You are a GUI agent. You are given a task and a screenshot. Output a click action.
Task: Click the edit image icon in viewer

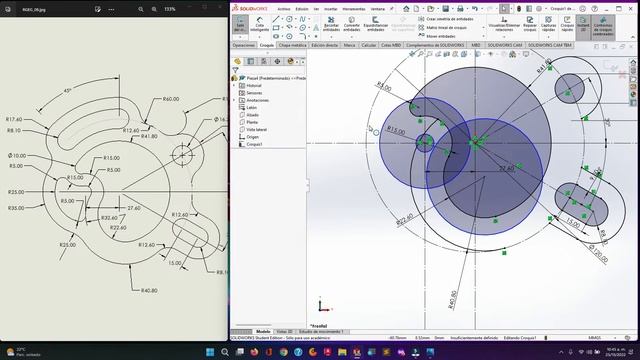[98, 9]
